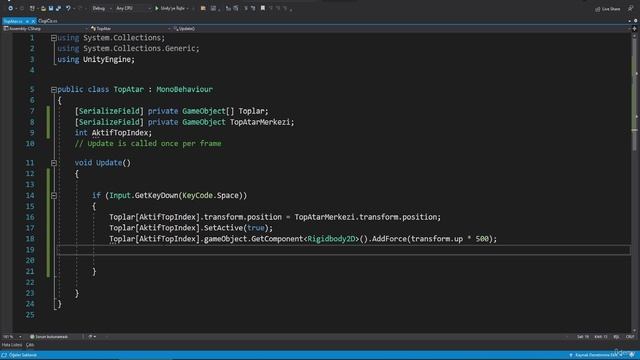Click the increase indent toolbar icon
The height and width of the screenshot is (360, 640).
point(253,8)
